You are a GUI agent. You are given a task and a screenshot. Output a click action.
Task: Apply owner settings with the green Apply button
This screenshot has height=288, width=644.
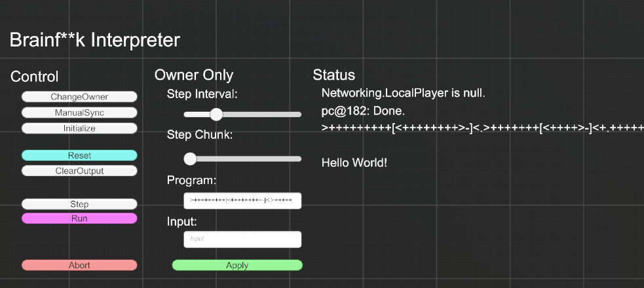click(237, 265)
